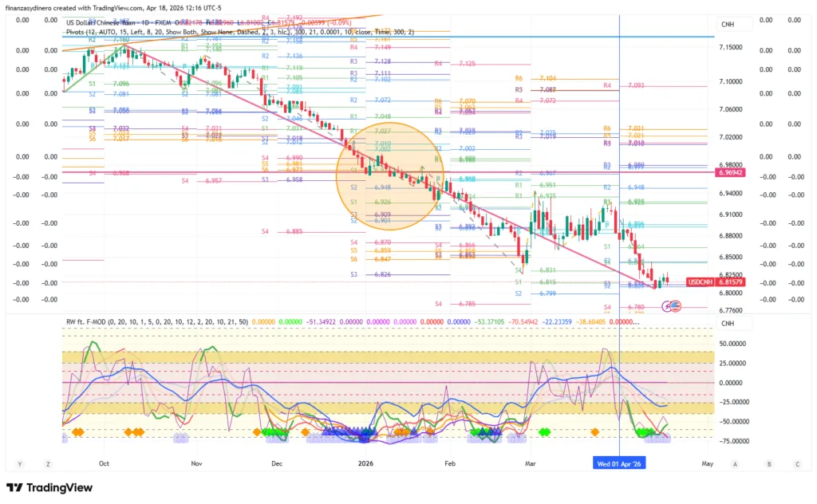This screenshot has height=504, width=817.
Task: Click the US flag economic event icon
Action: (675, 305)
